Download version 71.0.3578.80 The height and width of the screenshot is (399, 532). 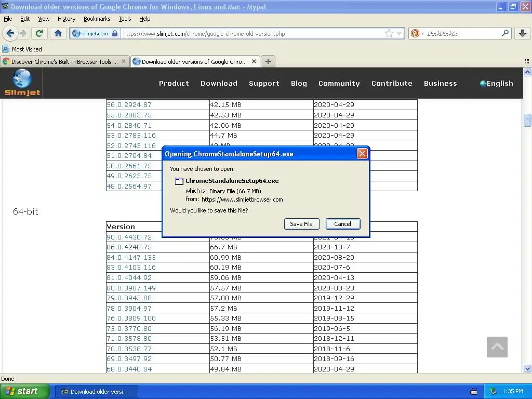(x=129, y=339)
